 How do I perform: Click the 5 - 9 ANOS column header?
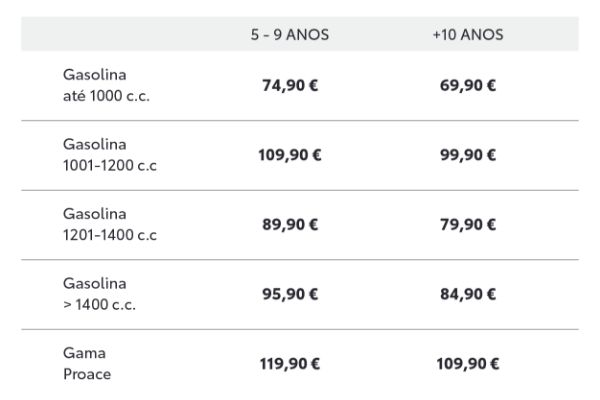pos(290,34)
